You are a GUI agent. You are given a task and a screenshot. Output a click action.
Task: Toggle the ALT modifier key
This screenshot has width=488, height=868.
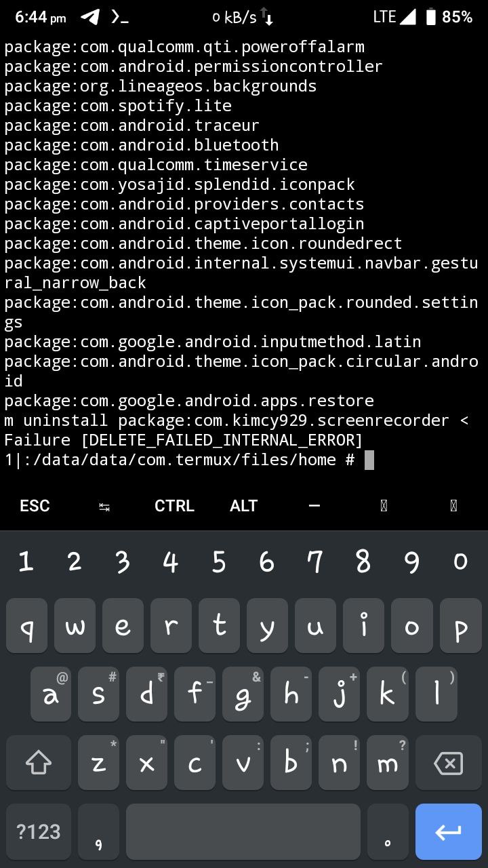(244, 506)
